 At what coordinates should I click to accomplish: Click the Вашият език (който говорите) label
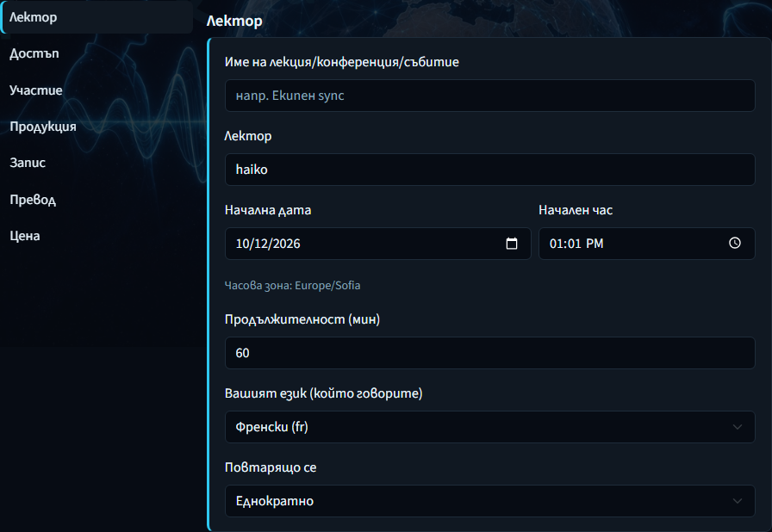pos(323,393)
